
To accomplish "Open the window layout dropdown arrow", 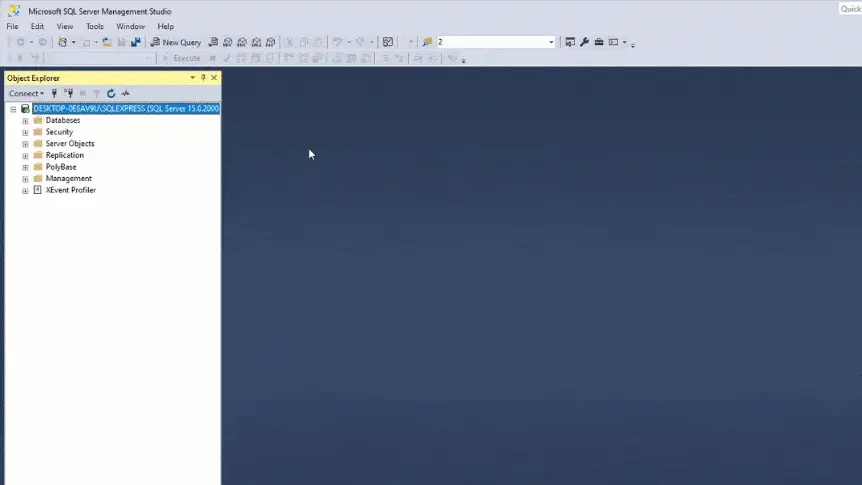I will click(x=625, y=42).
